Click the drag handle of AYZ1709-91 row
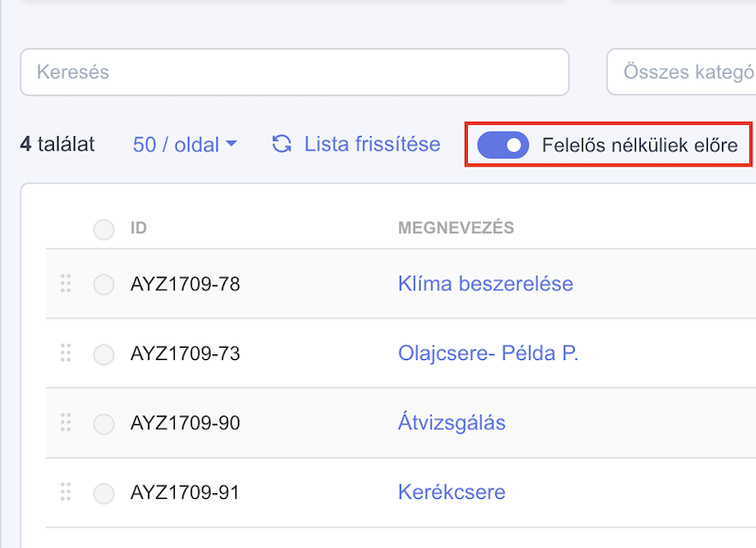The image size is (756, 548). 65,491
